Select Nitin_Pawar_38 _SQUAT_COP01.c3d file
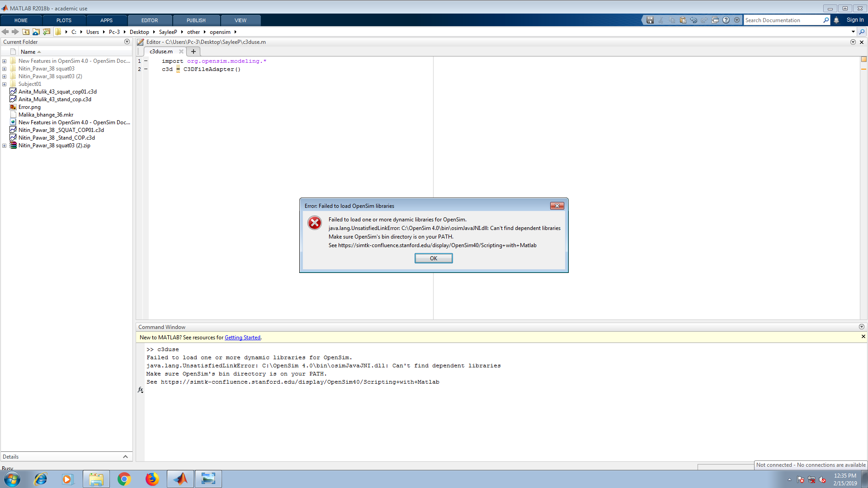Image resolution: width=868 pixels, height=488 pixels. pos(61,130)
